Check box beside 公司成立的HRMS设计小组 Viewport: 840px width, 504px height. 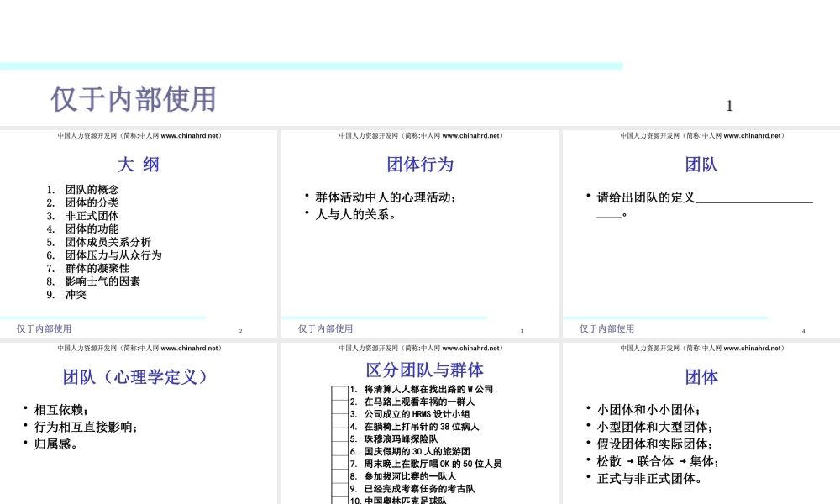339,421
